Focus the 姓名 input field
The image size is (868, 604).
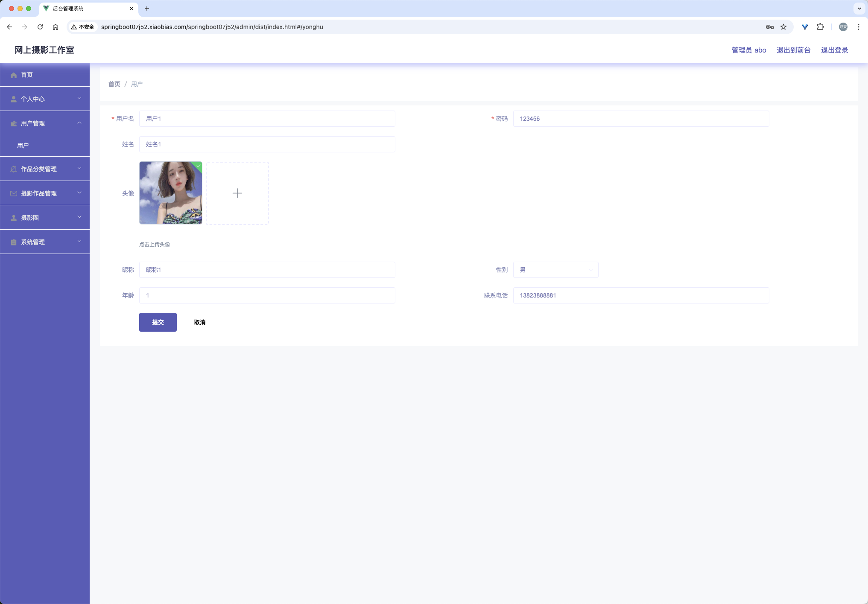click(x=267, y=144)
